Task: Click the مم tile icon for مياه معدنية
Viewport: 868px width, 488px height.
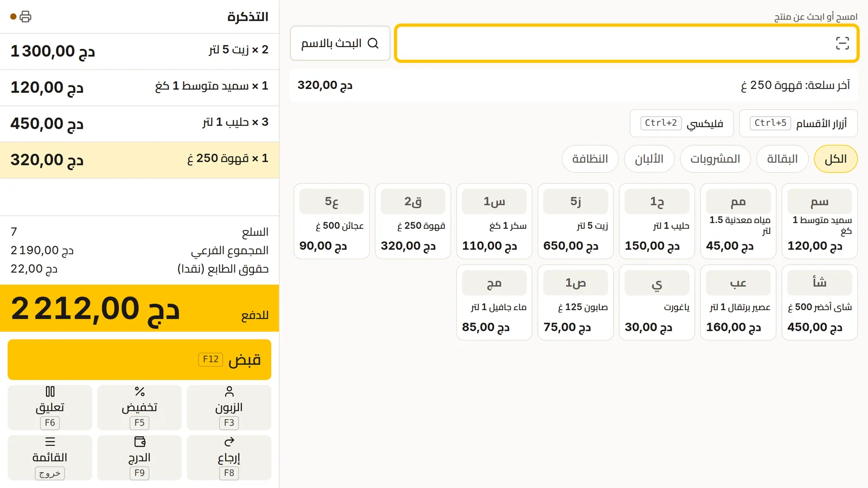Action: [x=738, y=202]
